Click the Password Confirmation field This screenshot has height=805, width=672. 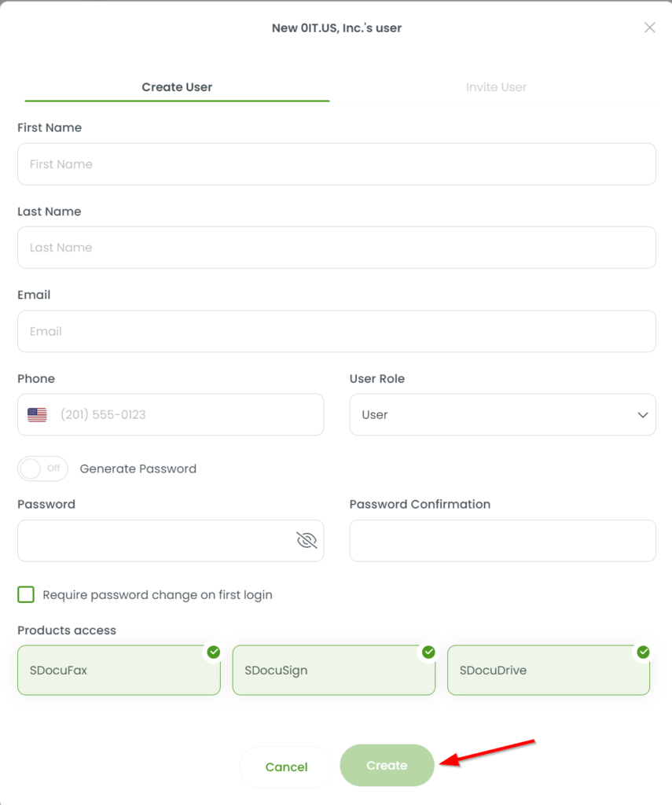[502, 541]
